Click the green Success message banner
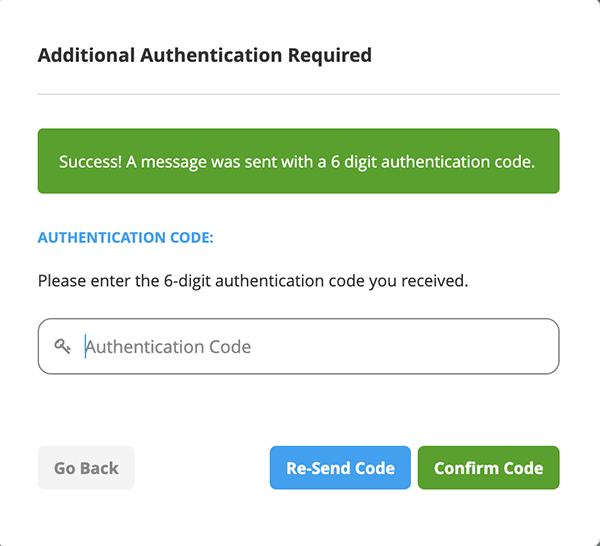This screenshot has height=546, width=600. 298,161
